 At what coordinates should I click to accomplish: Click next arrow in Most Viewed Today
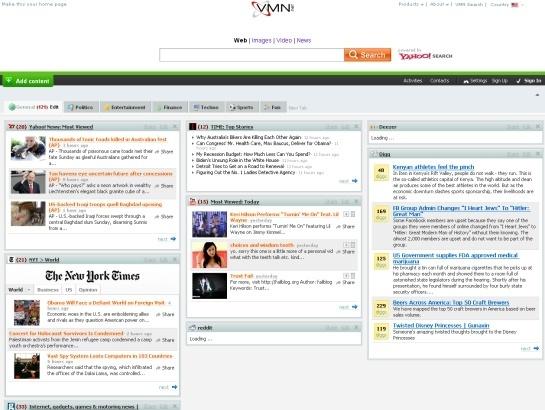tap(355, 307)
